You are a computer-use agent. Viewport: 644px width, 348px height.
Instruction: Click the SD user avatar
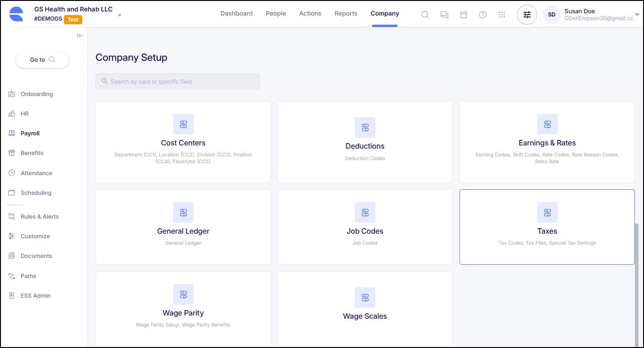pos(551,15)
